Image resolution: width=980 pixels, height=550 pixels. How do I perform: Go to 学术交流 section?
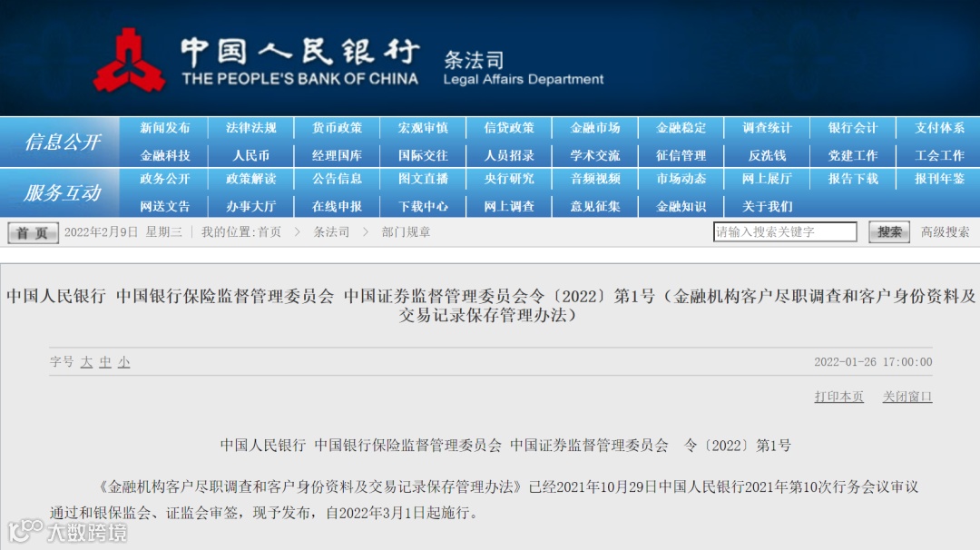[x=595, y=155]
